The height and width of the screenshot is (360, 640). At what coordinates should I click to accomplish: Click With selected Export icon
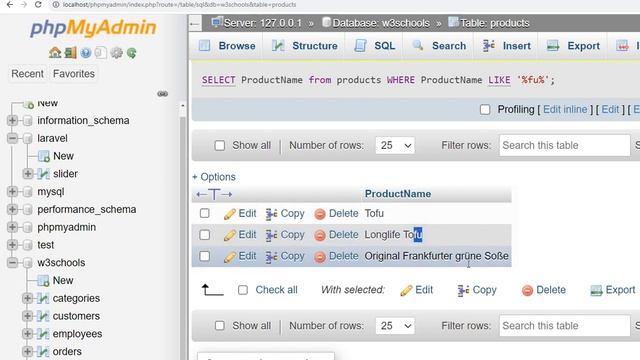coord(596,290)
